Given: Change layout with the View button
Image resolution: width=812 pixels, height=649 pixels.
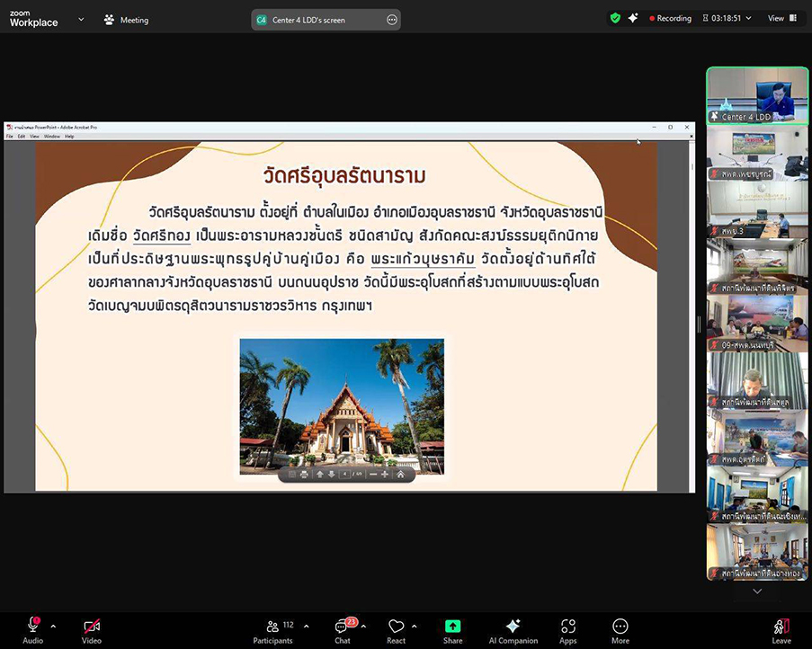Looking at the screenshot, I should coord(780,18).
